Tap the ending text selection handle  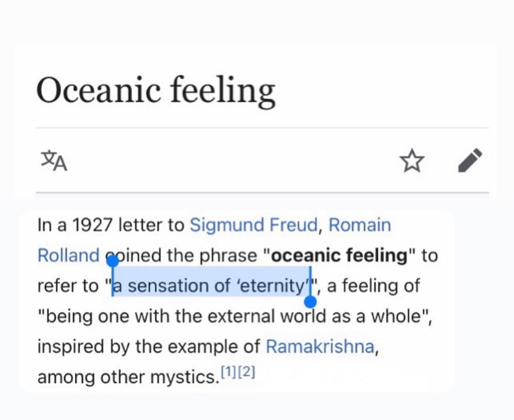310,302
